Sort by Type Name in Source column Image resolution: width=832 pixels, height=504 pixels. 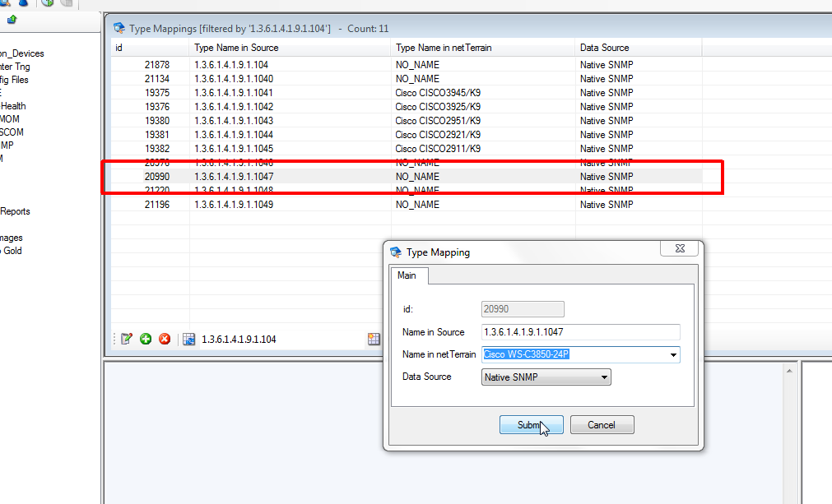click(x=236, y=48)
